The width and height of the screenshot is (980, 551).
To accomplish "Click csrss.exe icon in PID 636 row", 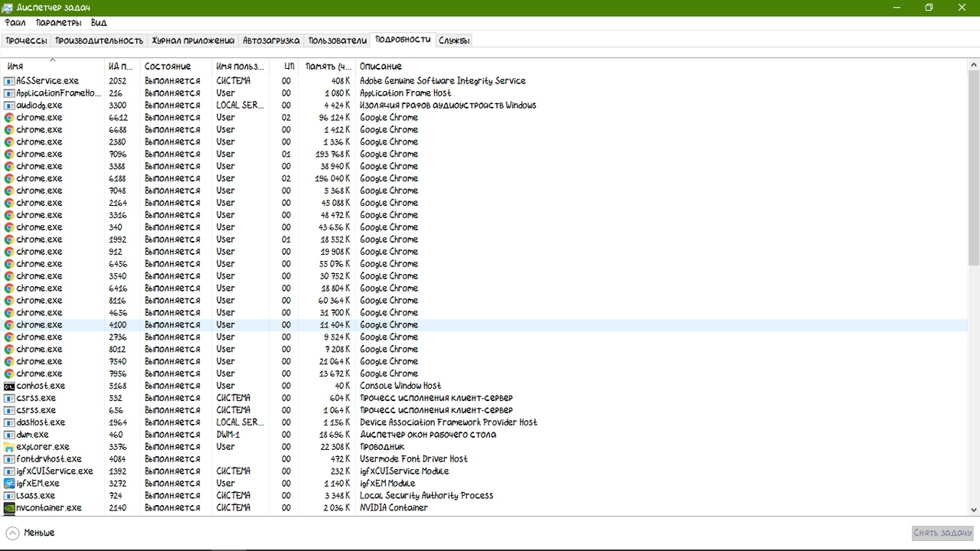I will coord(9,410).
